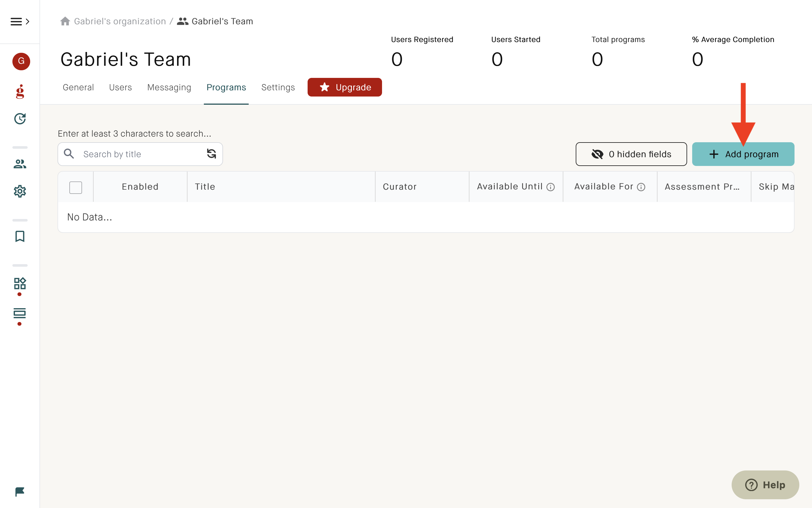Open the widgets grid icon in sidebar

(20, 283)
